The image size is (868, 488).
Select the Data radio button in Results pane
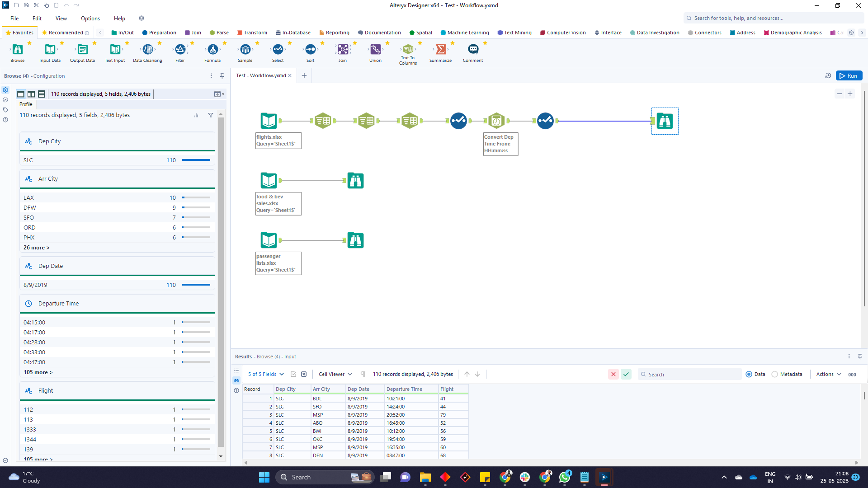pyautogui.click(x=749, y=374)
